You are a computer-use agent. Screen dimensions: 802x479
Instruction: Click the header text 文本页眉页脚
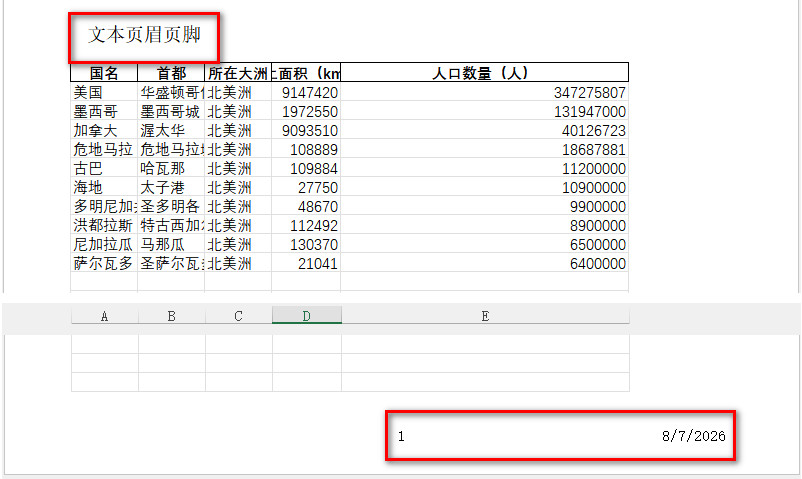pos(144,35)
